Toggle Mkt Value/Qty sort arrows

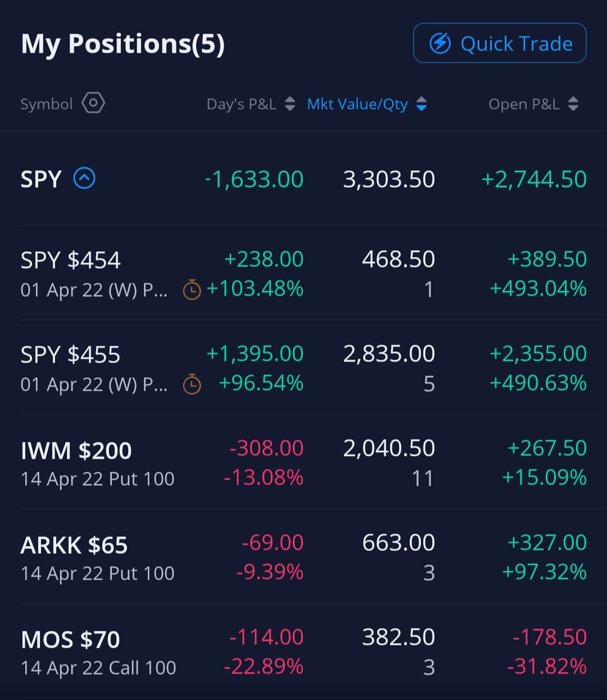(x=422, y=104)
